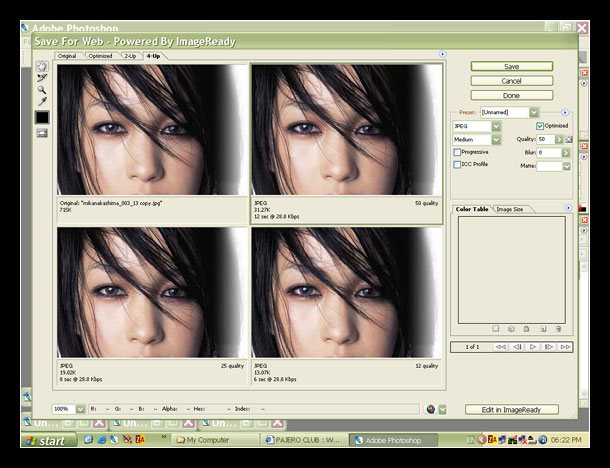This screenshot has height=468, width=610.
Task: Select the Zoom tool
Action: [42, 90]
